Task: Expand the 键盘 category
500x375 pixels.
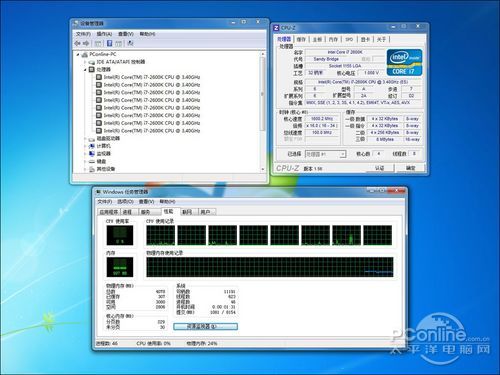Action: (85, 161)
